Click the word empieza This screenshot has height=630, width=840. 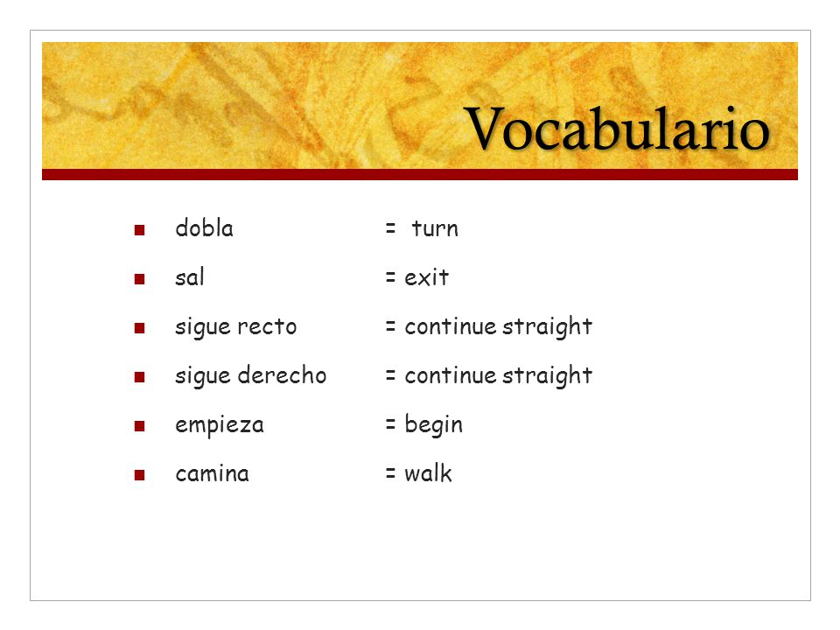pos(220,425)
